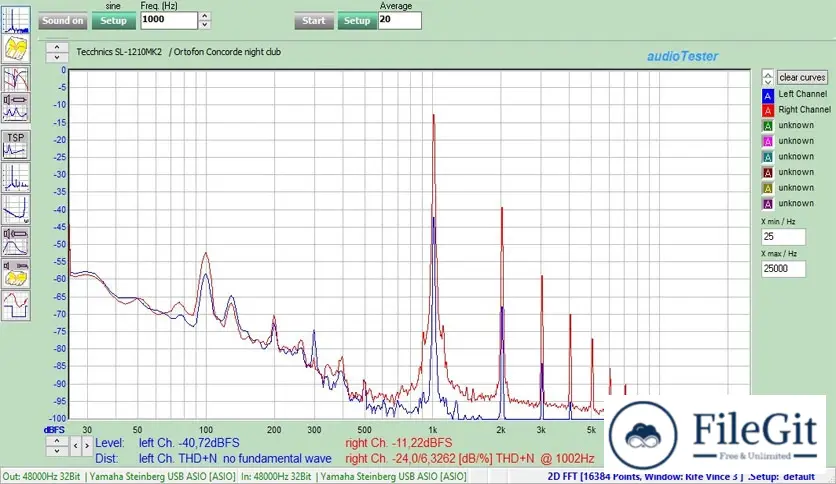Shift X-axis right with the right arrow
The height and width of the screenshot is (484, 836).
click(86, 446)
